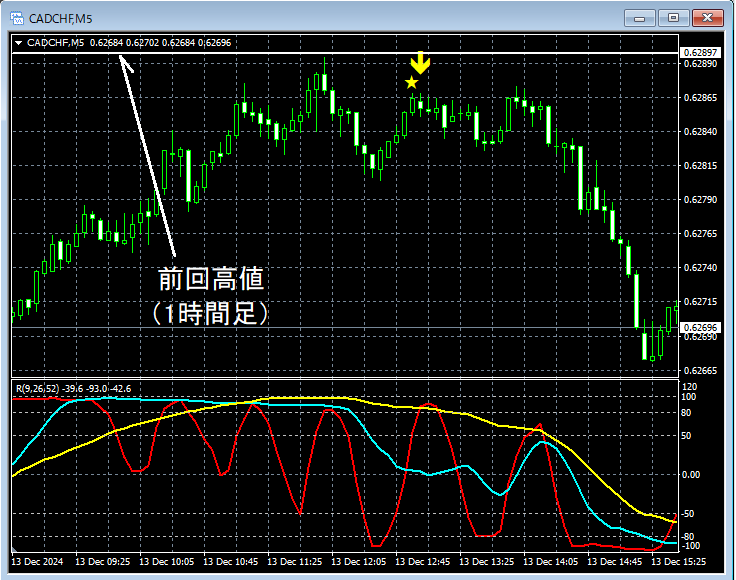Click the 0.62897 price level tag
736x580 pixels.
coord(700,53)
